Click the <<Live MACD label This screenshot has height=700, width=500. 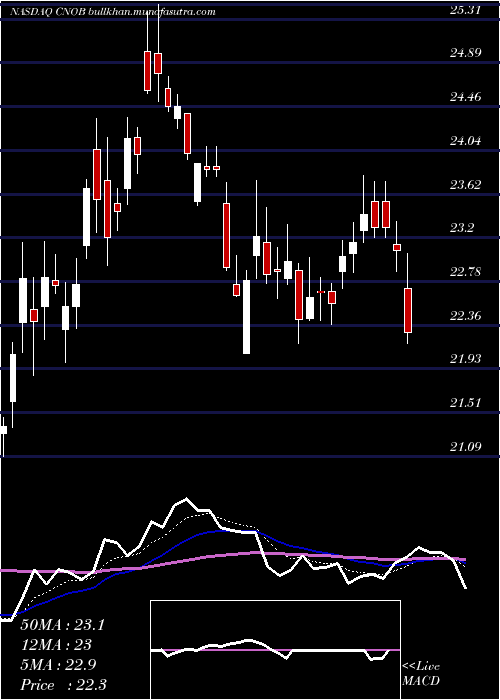click(x=421, y=673)
